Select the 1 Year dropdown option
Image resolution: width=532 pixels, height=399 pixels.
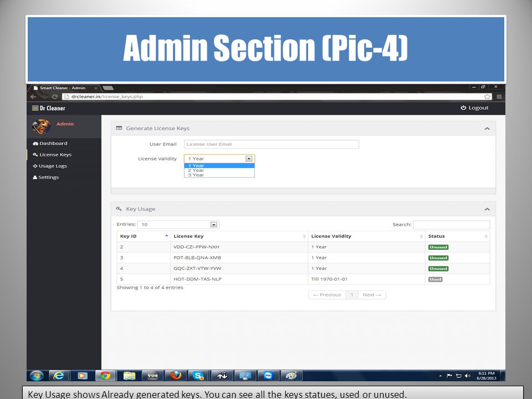point(219,166)
